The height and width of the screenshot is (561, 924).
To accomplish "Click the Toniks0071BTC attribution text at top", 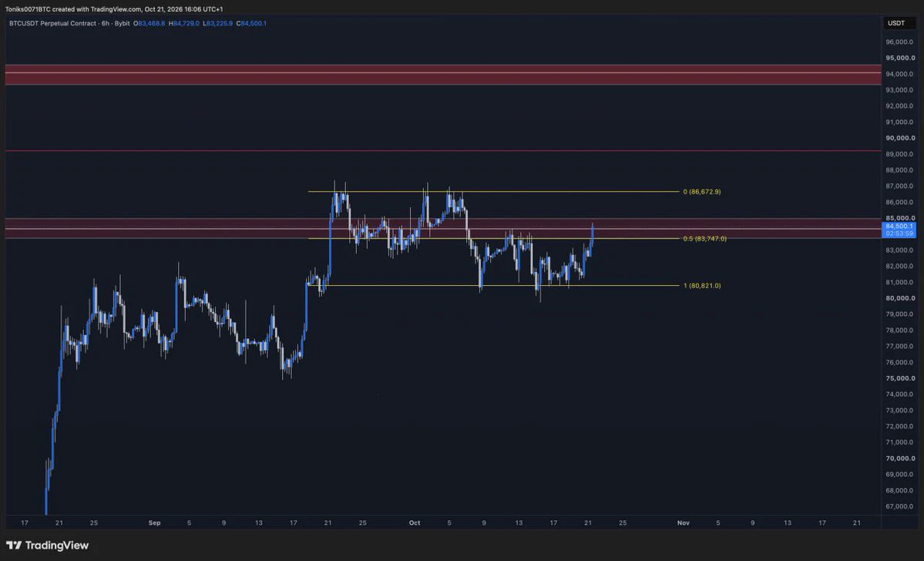I will coord(114,9).
